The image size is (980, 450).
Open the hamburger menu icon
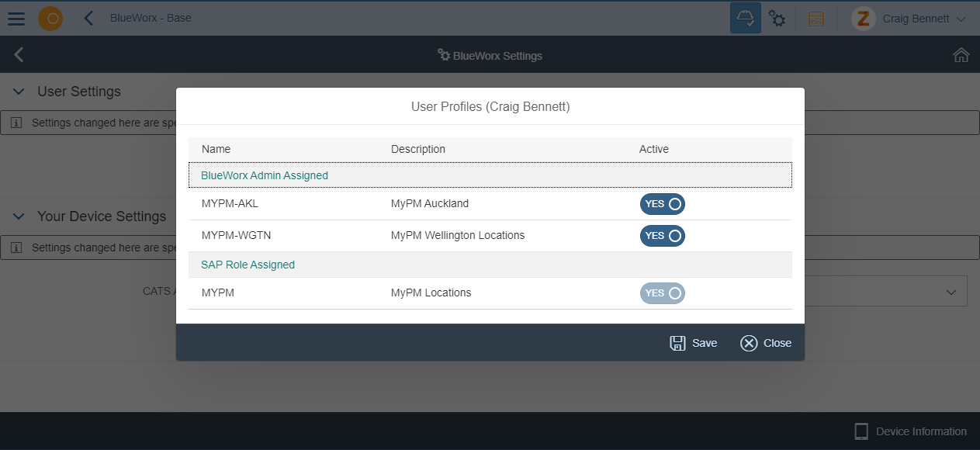point(16,19)
